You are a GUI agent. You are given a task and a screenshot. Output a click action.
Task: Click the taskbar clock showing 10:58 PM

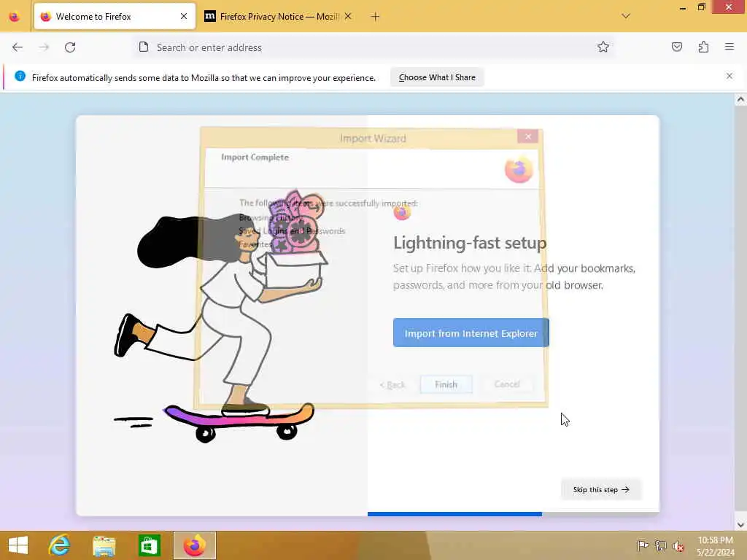(715, 545)
